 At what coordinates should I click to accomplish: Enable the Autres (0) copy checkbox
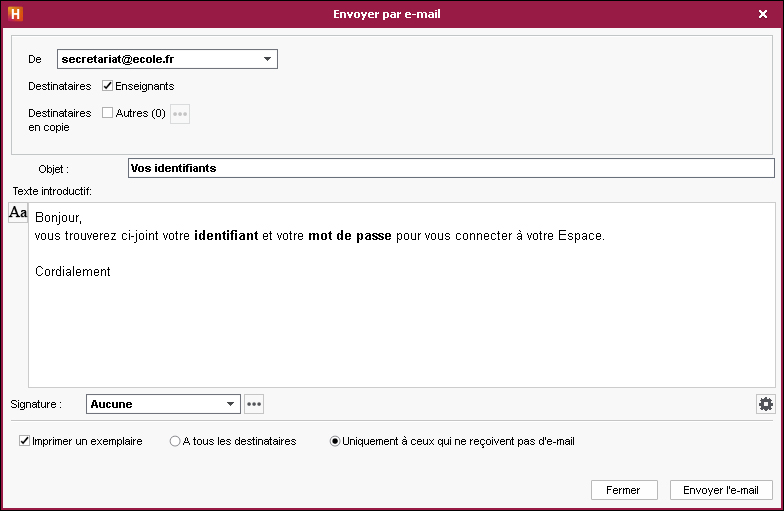[x=108, y=112]
